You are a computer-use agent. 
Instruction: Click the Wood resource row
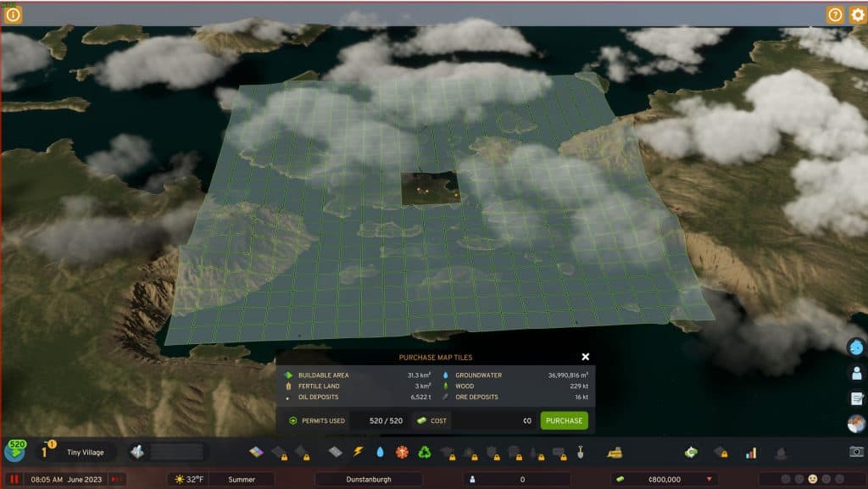[x=515, y=386]
